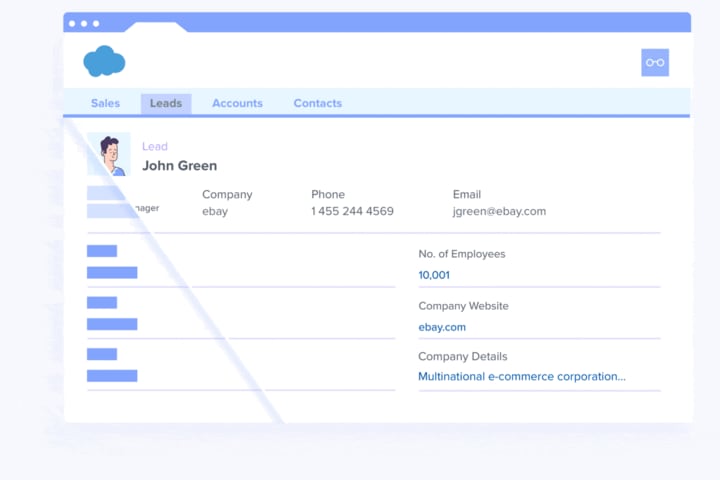Click the employee count 10,001
720x480 pixels.
pos(434,275)
